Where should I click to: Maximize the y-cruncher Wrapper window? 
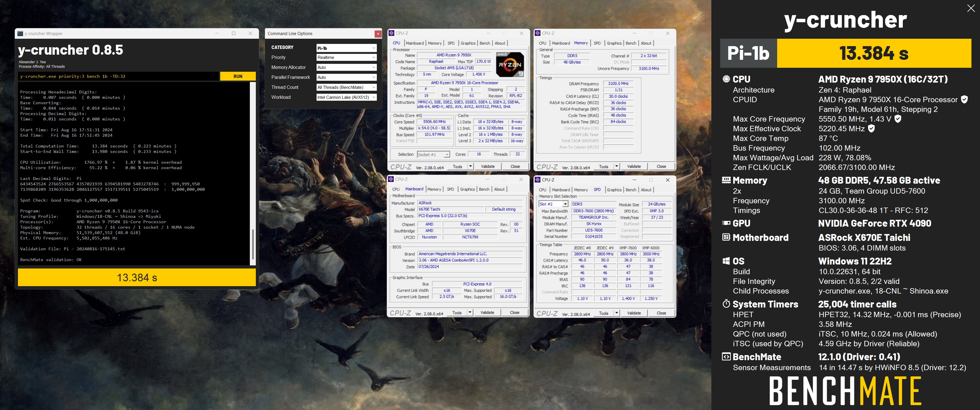(x=234, y=34)
